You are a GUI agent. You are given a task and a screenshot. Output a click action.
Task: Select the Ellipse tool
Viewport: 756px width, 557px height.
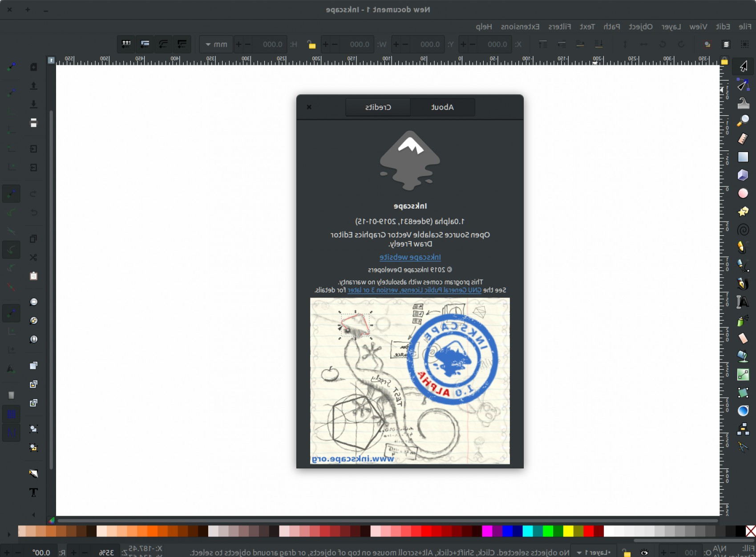click(743, 194)
